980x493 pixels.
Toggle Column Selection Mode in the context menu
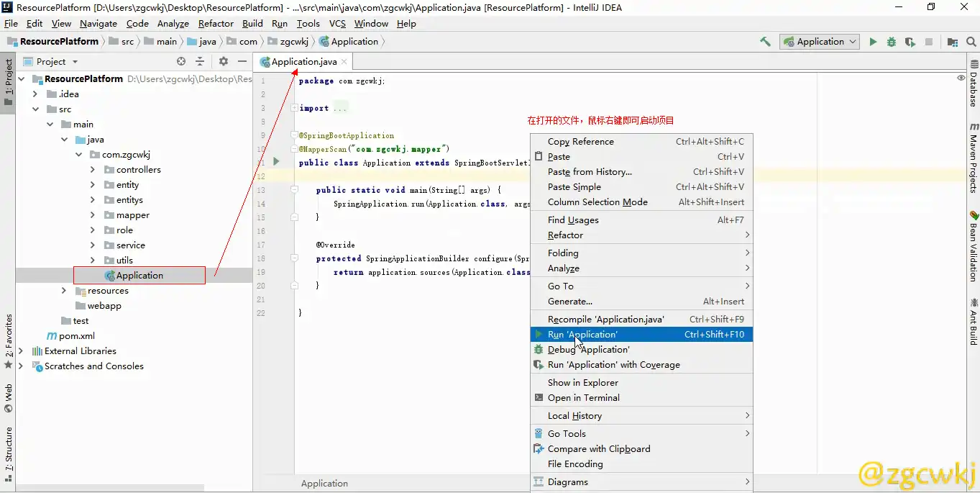tap(641, 202)
